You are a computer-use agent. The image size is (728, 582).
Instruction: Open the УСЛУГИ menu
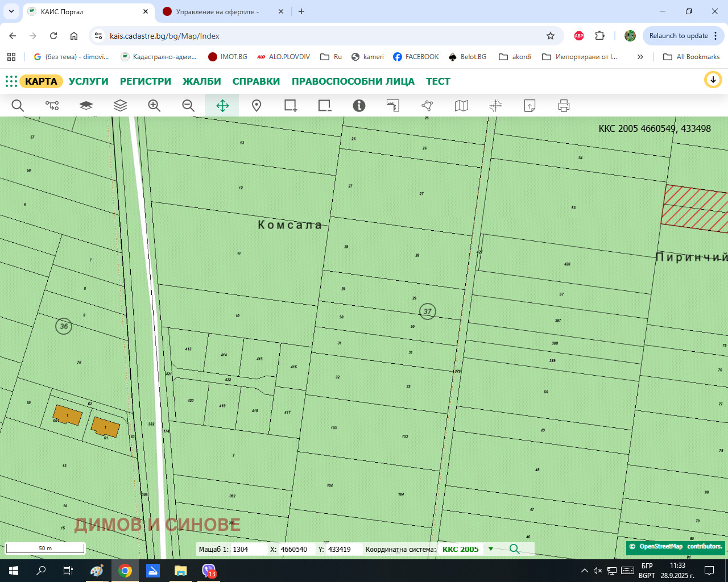[x=88, y=81]
